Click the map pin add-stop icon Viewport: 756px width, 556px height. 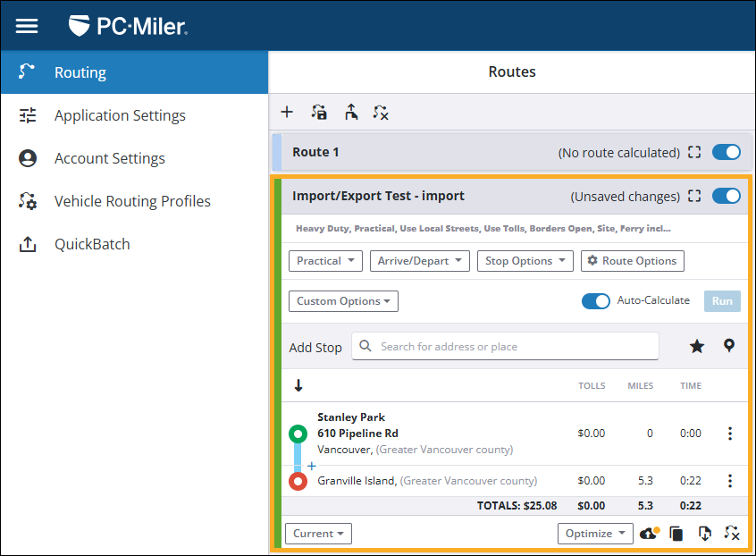point(729,345)
